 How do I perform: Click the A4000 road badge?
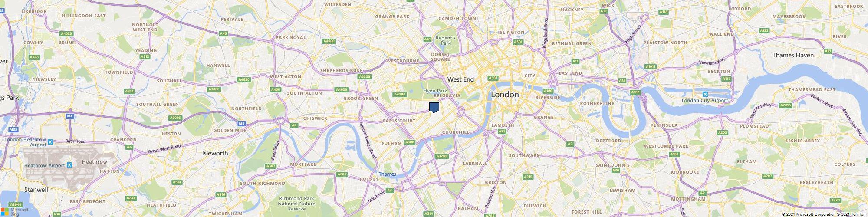click(x=329, y=41)
